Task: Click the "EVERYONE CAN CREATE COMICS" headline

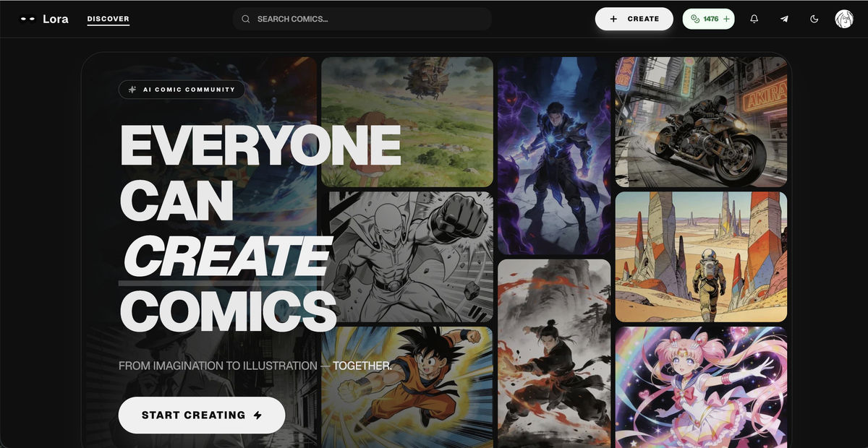Action: [x=260, y=227]
